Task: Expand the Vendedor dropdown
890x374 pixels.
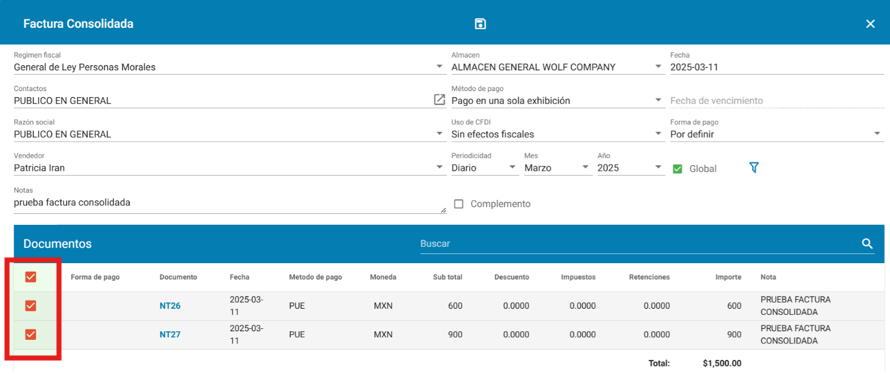Action: point(440,168)
